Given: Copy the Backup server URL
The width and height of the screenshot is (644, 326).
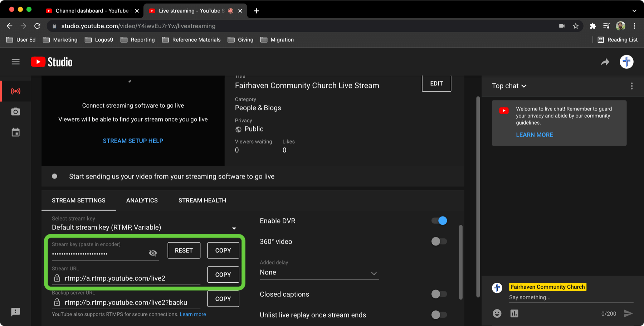Looking at the screenshot, I should [223, 299].
